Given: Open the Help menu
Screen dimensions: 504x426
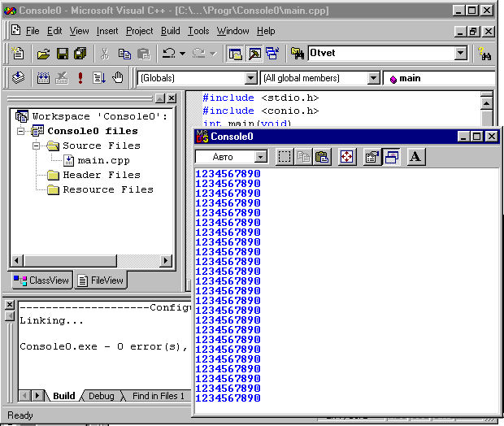Looking at the screenshot, I should (x=266, y=31).
